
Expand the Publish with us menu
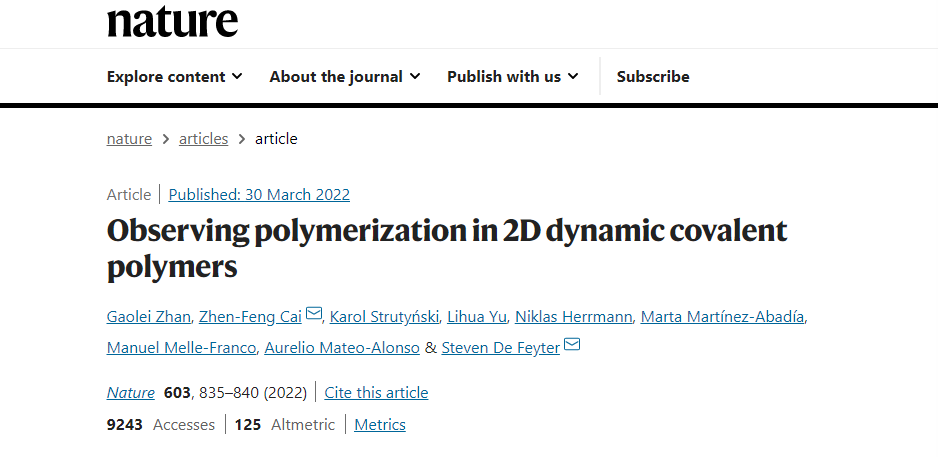pyautogui.click(x=513, y=77)
